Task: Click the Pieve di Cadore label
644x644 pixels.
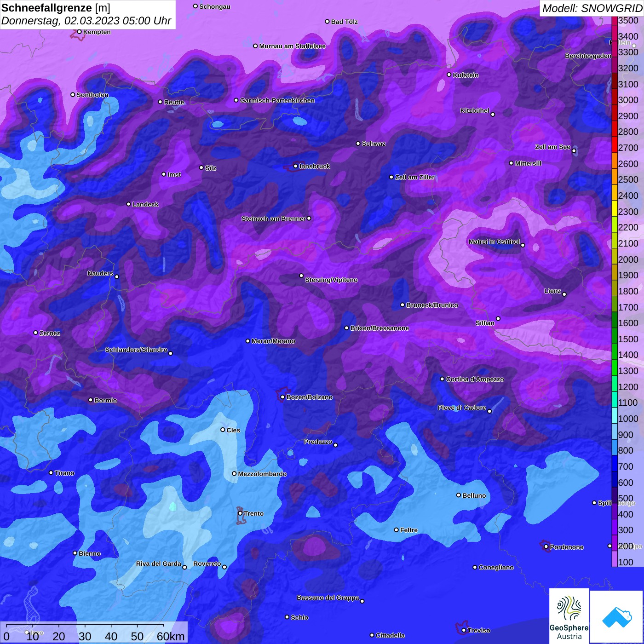Action: [462, 408]
